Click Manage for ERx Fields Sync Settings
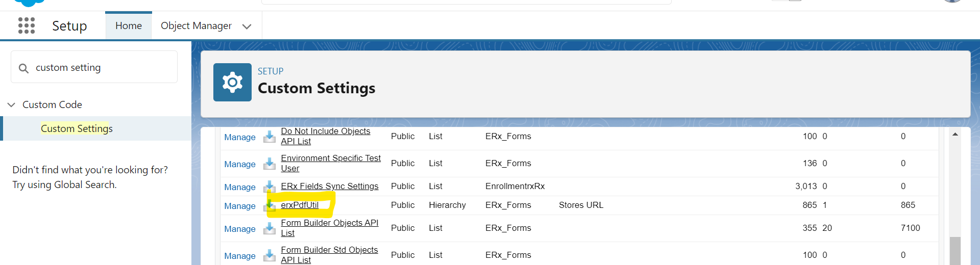Image resolution: width=980 pixels, height=265 pixels. (240, 187)
